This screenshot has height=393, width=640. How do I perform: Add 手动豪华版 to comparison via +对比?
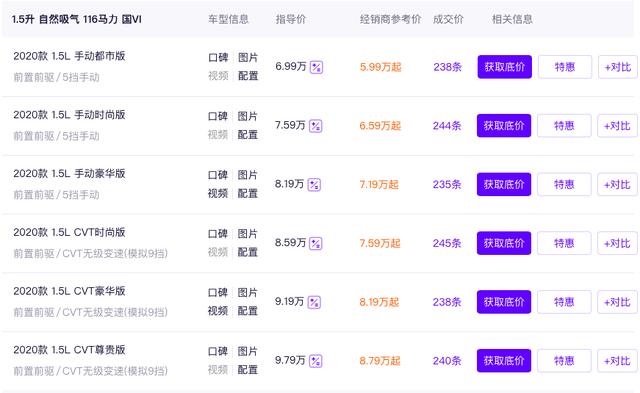(x=617, y=184)
